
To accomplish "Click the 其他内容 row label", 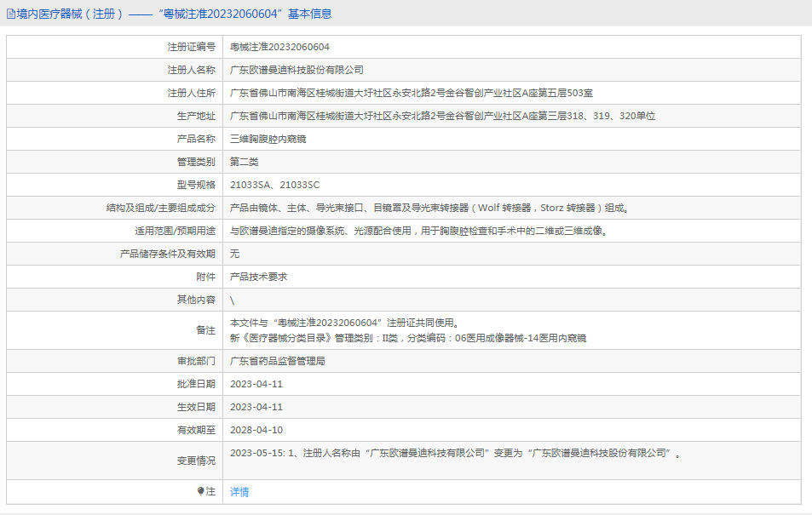I will (x=196, y=300).
